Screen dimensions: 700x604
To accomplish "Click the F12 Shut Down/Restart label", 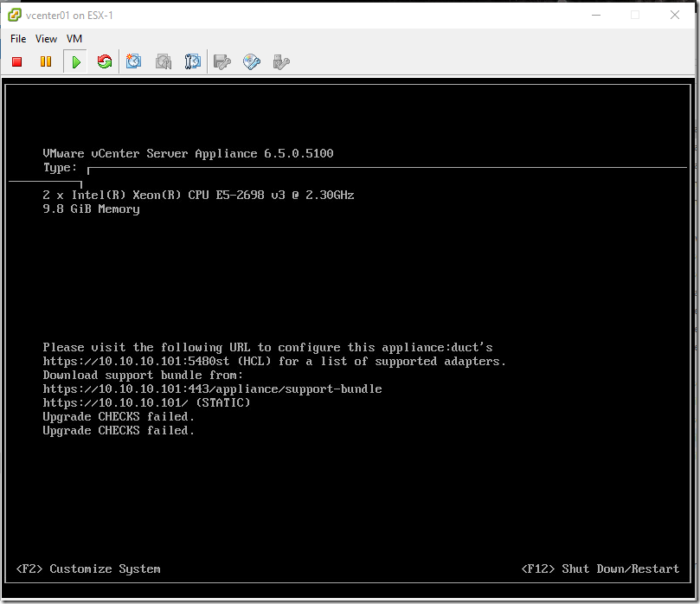I will pos(600,569).
